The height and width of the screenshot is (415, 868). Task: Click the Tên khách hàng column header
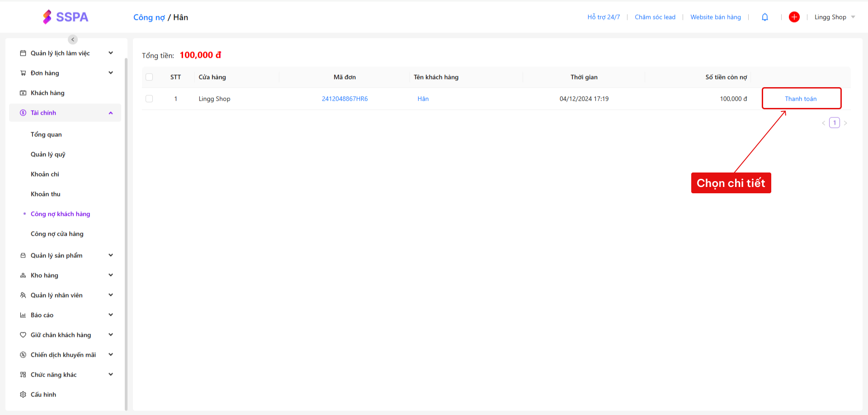coord(436,77)
